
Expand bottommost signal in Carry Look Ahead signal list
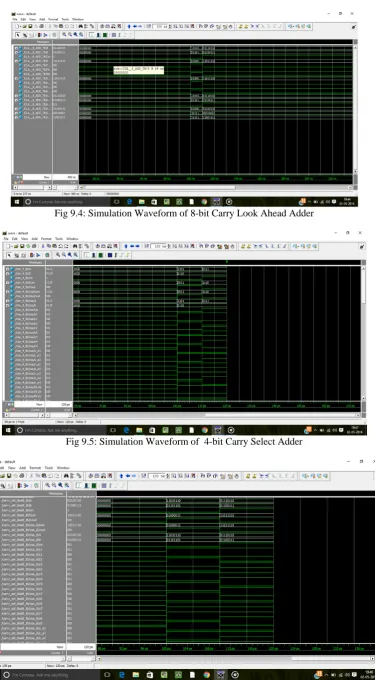click(16, 117)
